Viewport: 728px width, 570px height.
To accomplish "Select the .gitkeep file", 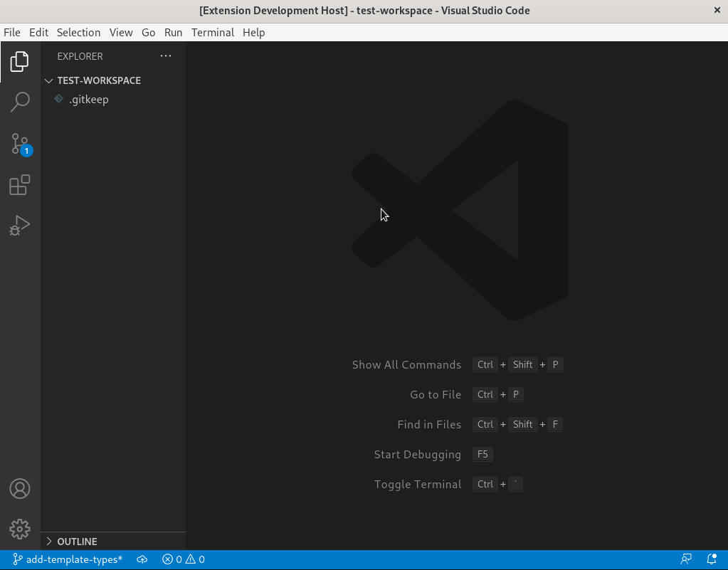I will pos(88,99).
